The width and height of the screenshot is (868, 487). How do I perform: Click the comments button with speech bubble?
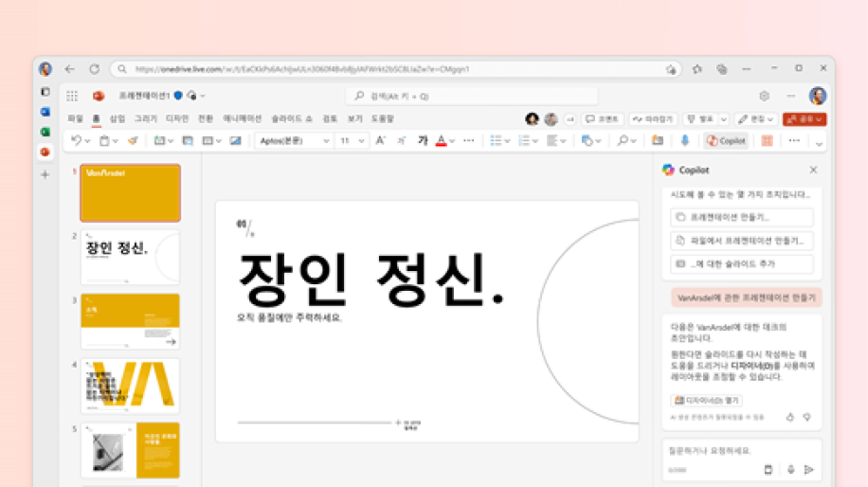[603, 119]
